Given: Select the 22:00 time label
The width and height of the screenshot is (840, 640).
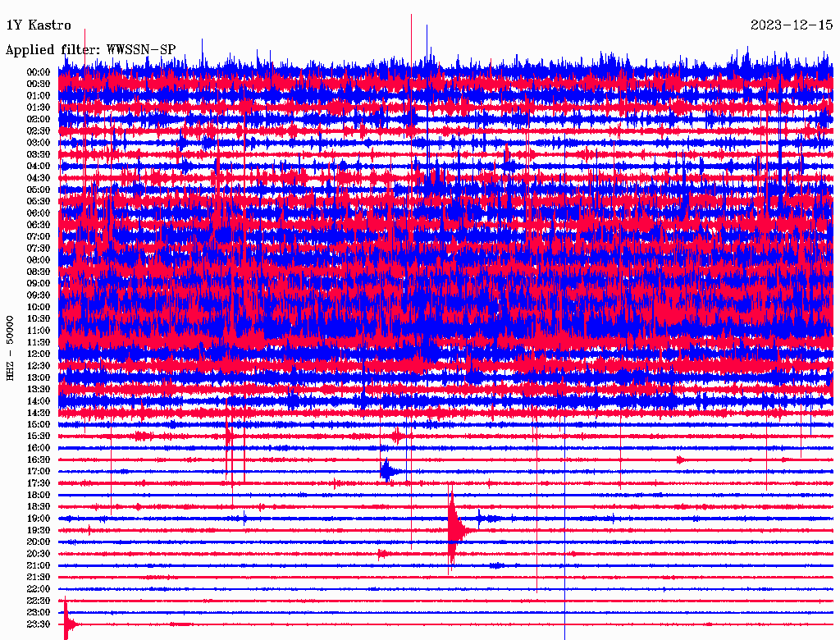Looking at the screenshot, I should coord(38,589).
